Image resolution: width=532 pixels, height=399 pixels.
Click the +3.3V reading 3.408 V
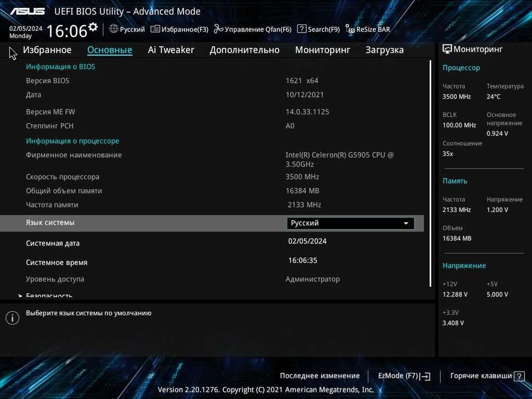click(x=453, y=323)
